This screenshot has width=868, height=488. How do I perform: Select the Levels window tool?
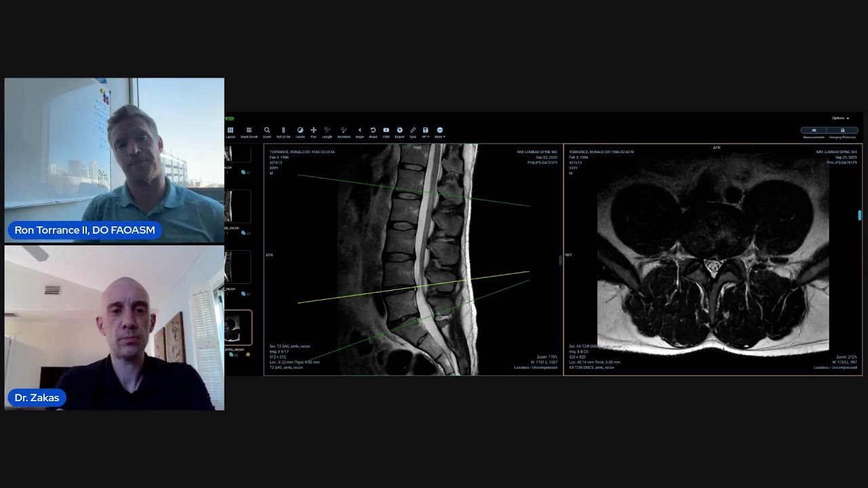point(300,131)
